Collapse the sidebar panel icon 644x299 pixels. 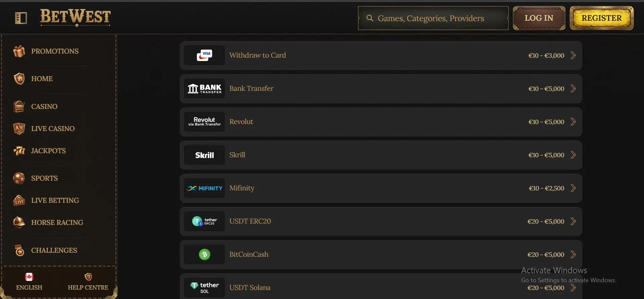pos(21,18)
